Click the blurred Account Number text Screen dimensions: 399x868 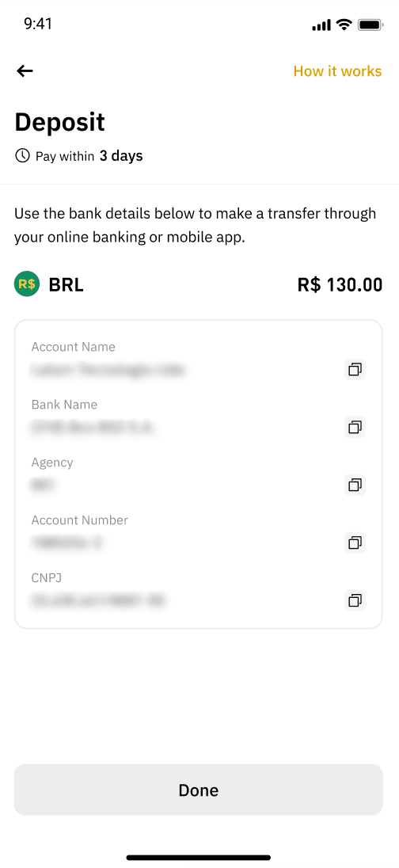click(x=67, y=543)
